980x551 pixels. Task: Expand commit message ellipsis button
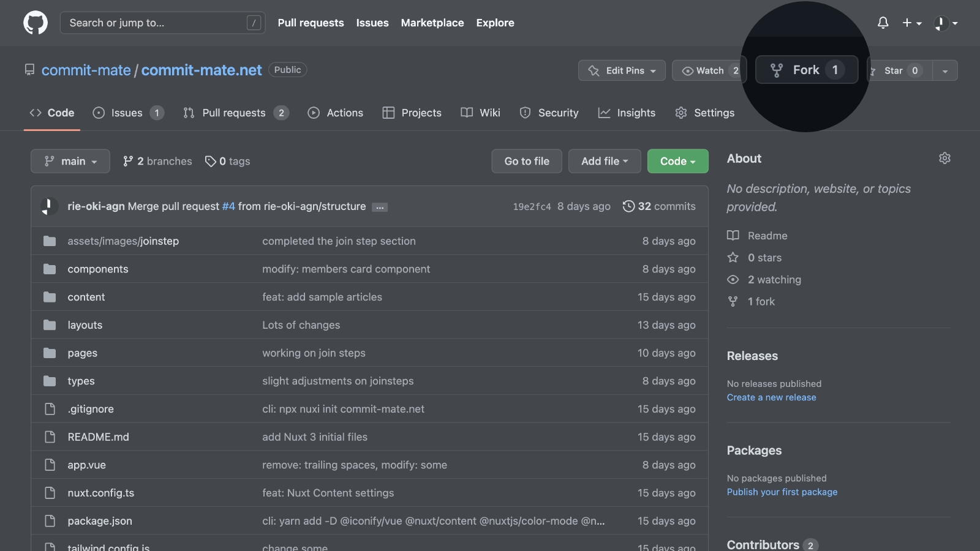380,208
